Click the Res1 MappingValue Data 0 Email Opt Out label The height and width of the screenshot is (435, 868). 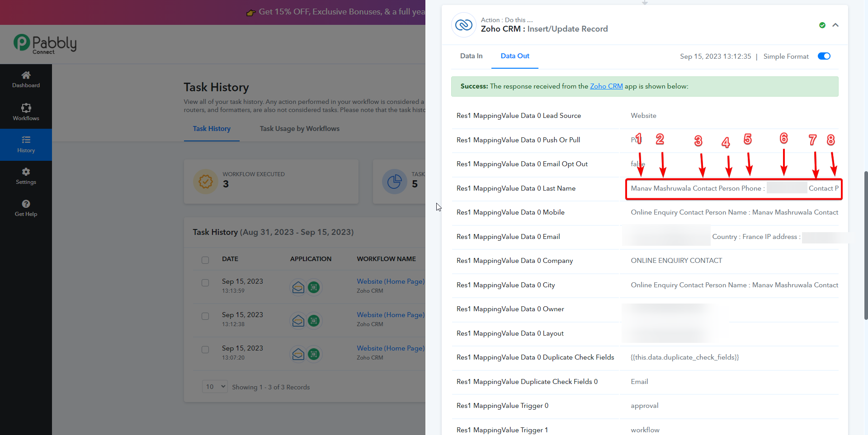click(522, 164)
